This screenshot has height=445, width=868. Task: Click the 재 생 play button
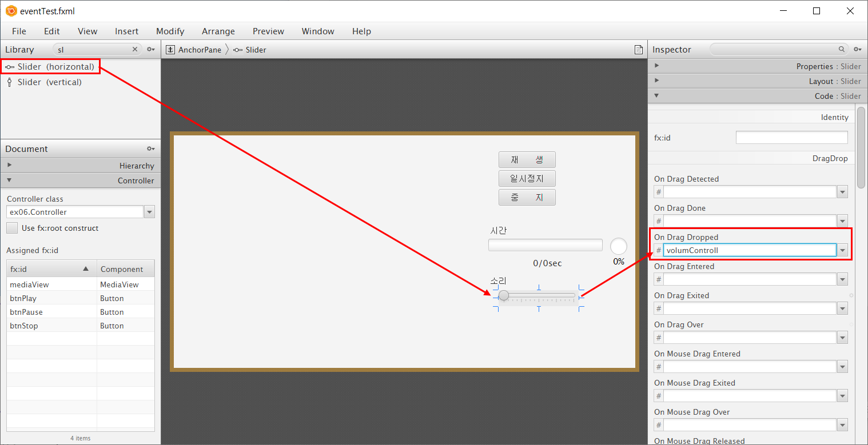click(x=527, y=160)
